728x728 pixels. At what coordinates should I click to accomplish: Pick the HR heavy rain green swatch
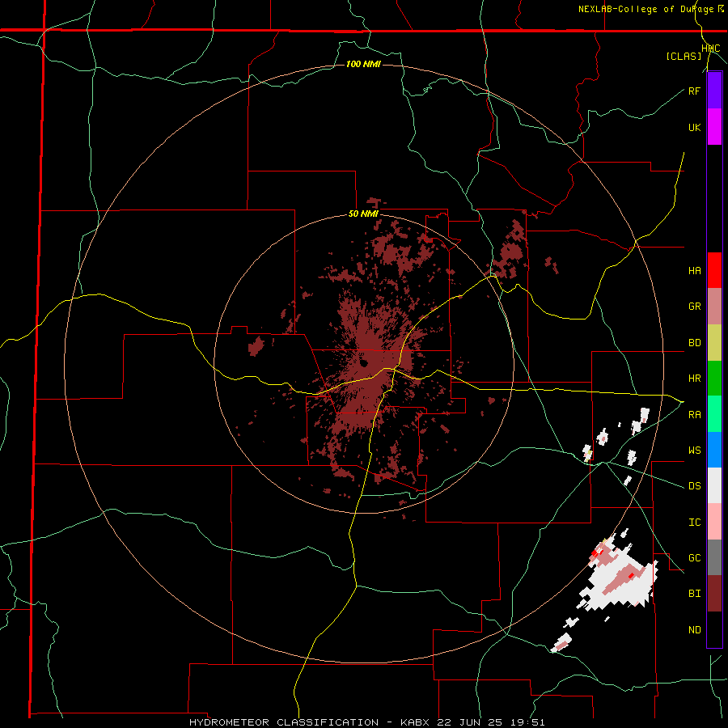(x=714, y=378)
